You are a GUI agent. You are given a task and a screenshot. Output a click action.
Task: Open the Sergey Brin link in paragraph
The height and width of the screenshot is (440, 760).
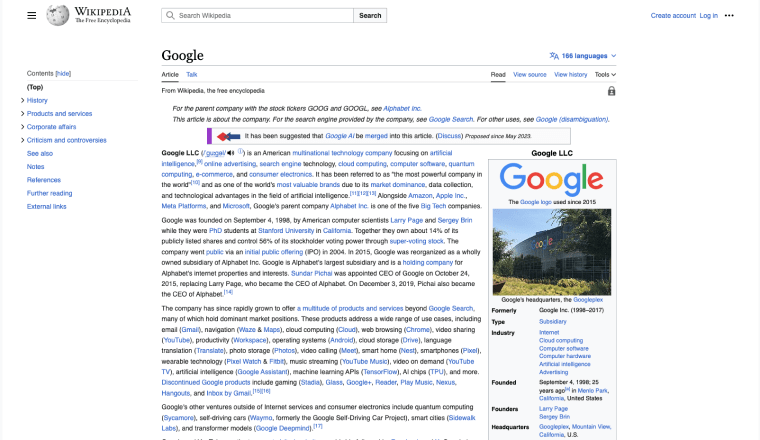pyautogui.click(x=455, y=220)
